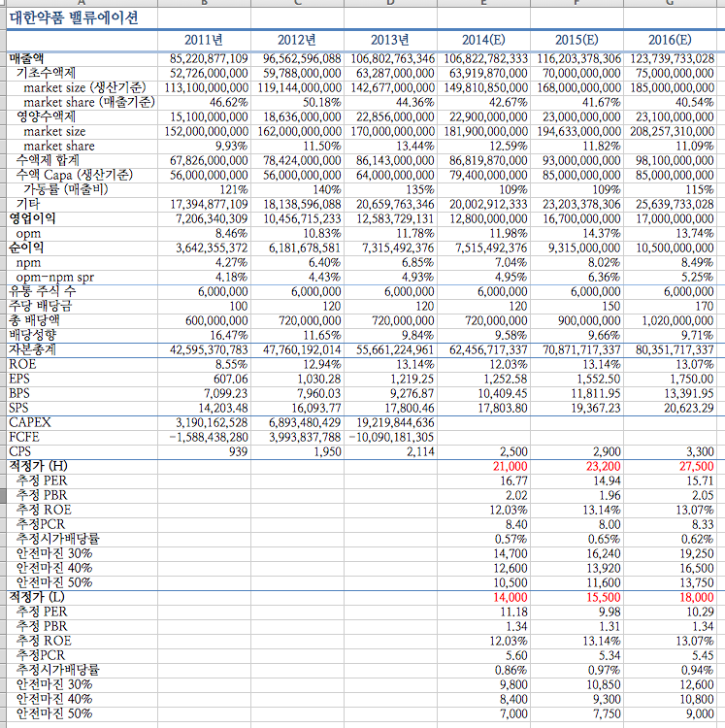Select the 총 배당액 row label
The image size is (725, 728).
(34, 320)
